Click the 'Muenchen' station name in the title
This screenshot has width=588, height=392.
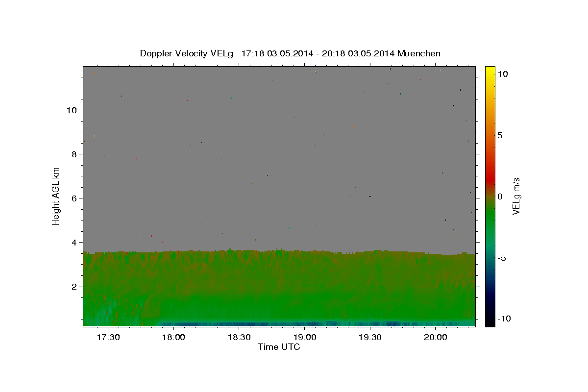(419, 53)
